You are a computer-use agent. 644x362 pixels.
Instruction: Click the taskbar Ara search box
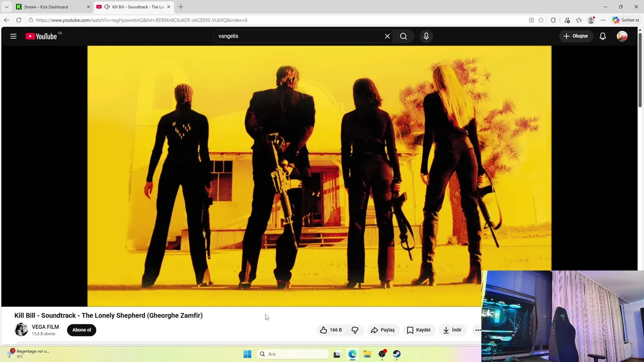292,354
